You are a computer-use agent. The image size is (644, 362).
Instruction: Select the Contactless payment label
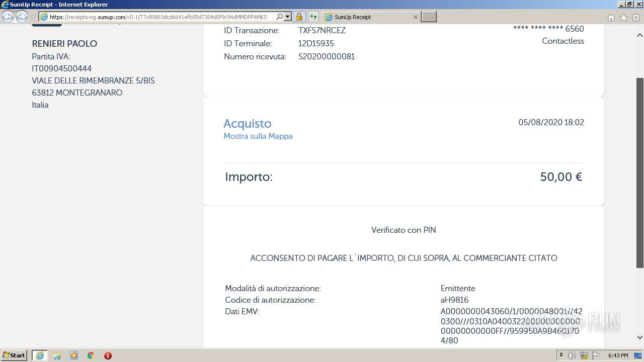tap(563, 41)
